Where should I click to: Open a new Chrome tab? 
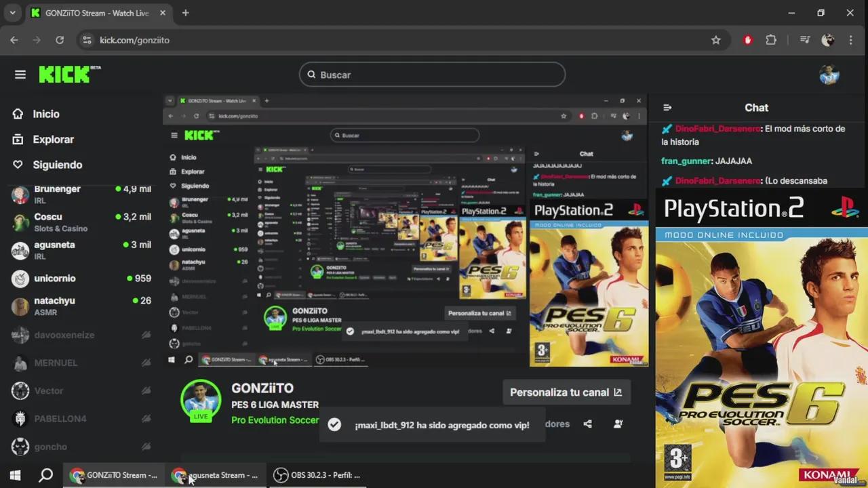[186, 13]
